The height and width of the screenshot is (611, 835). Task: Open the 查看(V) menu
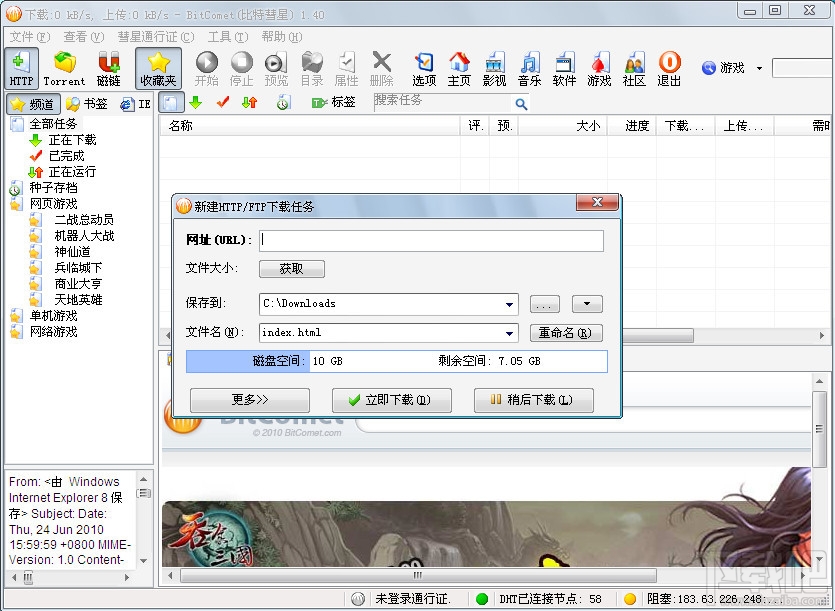(83, 37)
